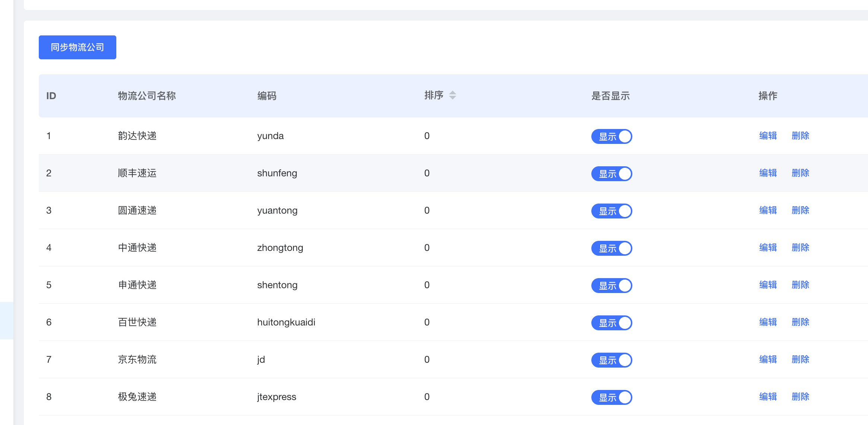Toggle 显示 switch for 极兔速递

[611, 397]
